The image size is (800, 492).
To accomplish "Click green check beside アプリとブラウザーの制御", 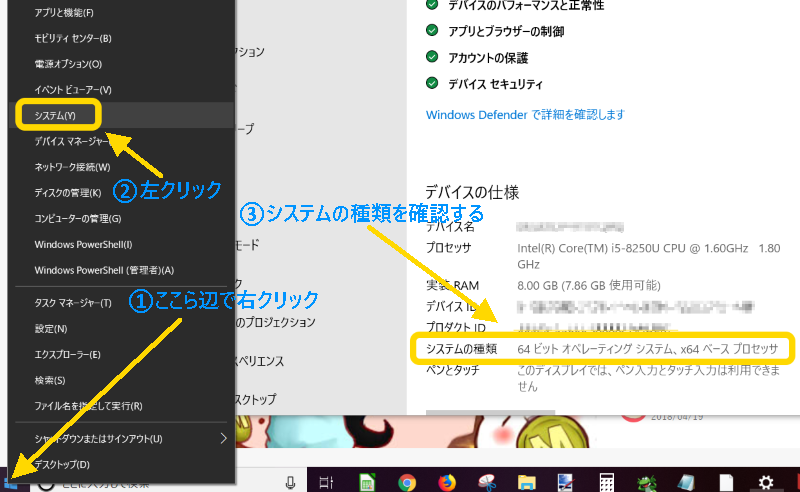I will [x=432, y=31].
